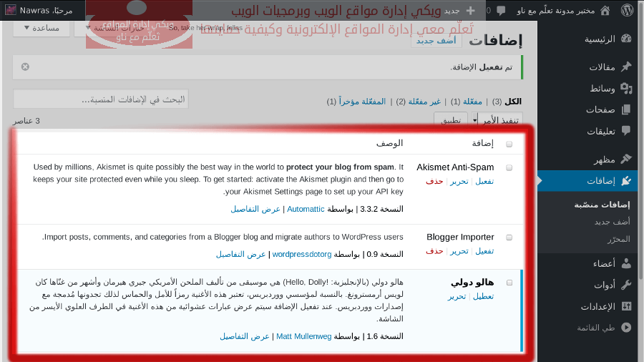Check the Akismet Anti-Spam checkbox
Image resolution: width=644 pixels, height=362 pixels.
coord(509,167)
